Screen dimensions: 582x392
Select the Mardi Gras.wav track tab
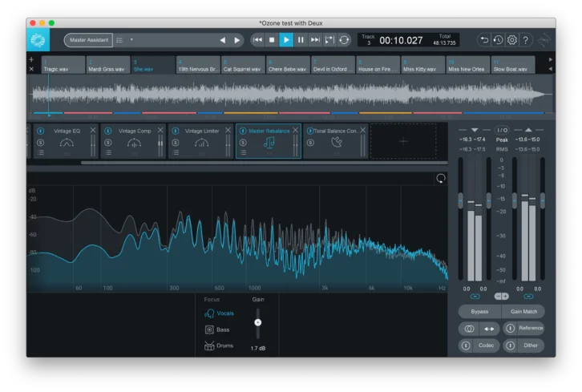pos(108,65)
